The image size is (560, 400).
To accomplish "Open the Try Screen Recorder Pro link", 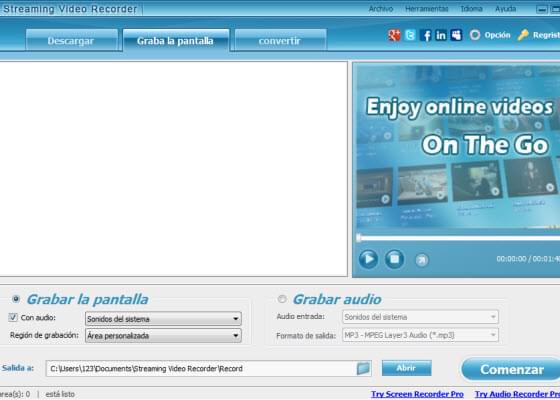I will [x=417, y=394].
